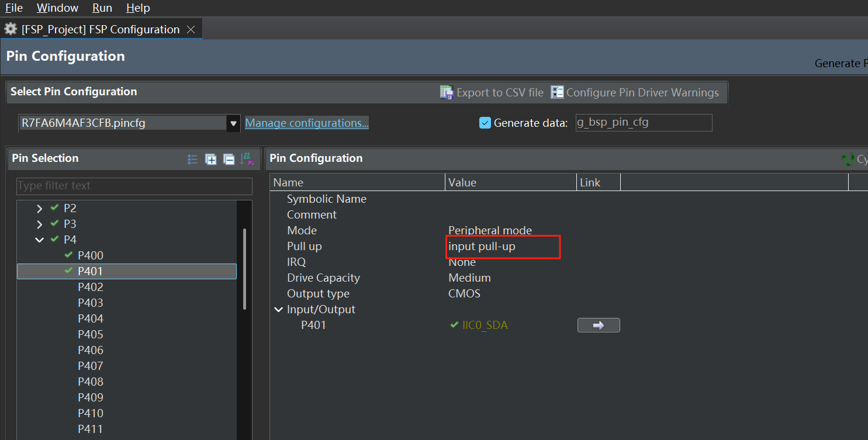
Task: Click the Pin Selection tree scrollbar
Action: click(244, 269)
